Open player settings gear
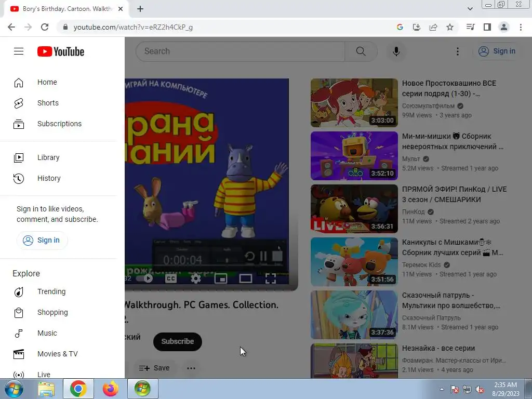Screen dimensions: 532x399 tap(196, 278)
